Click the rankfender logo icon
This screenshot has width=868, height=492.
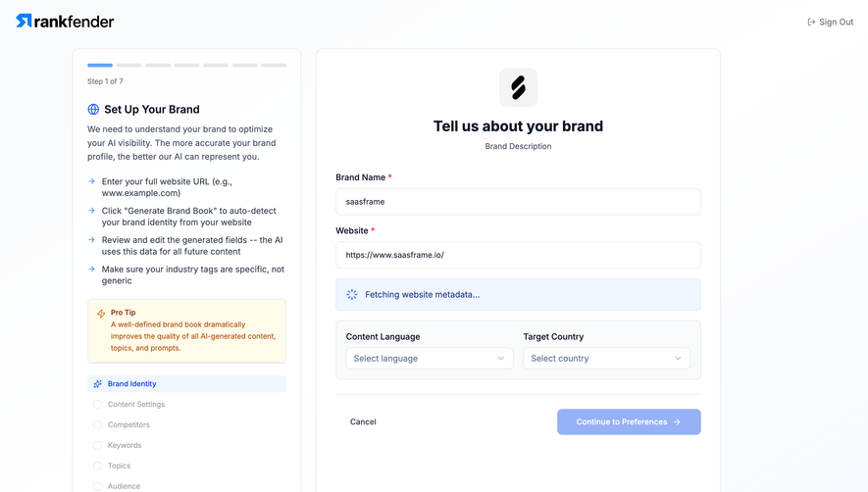pyautogui.click(x=24, y=21)
